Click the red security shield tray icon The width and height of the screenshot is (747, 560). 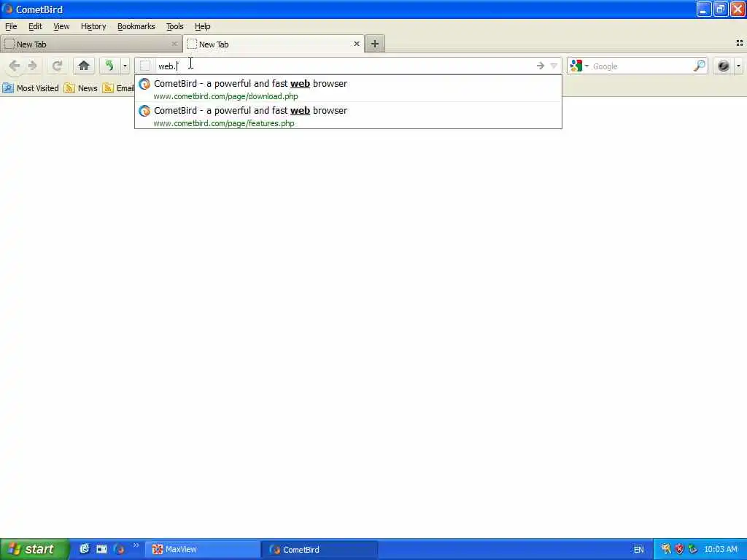[x=679, y=549]
